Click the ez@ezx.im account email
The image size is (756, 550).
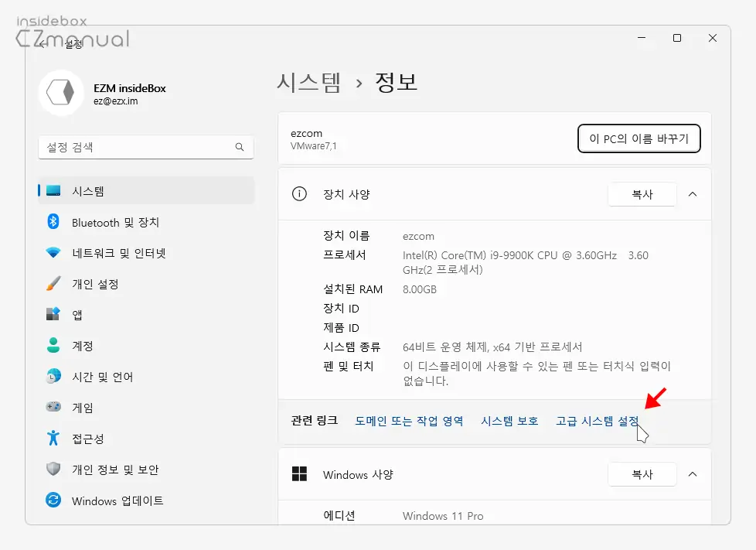(116, 101)
